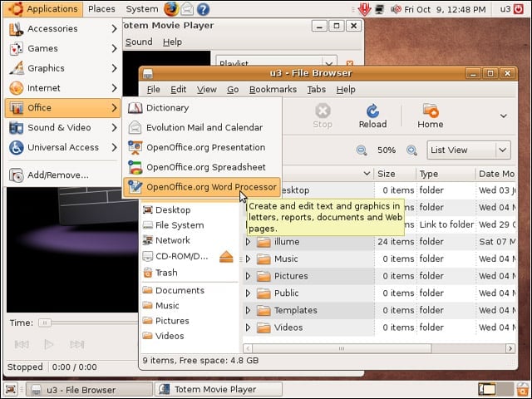The height and width of the screenshot is (399, 532).
Task: Open the Evolution mail panel launcher
Action: point(187,9)
